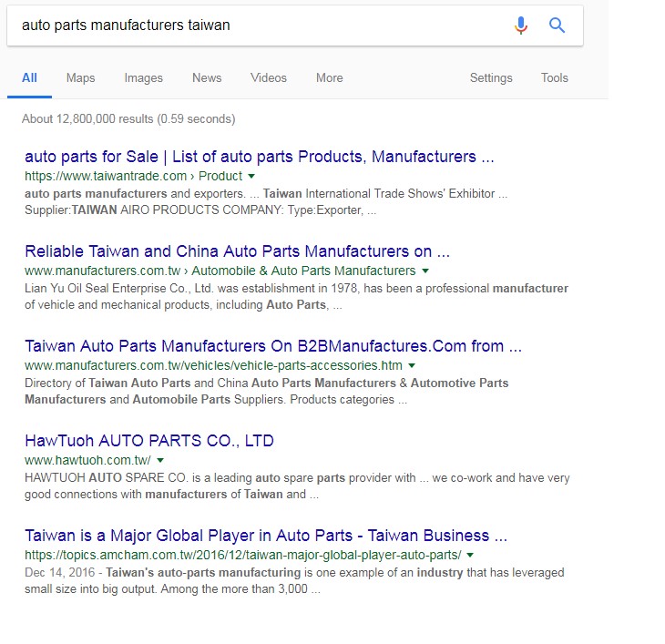Image resolution: width=665 pixels, height=644 pixels.
Task: Expand arrow next to vehicle-parts-accessories.htm URL
Action: [412, 365]
